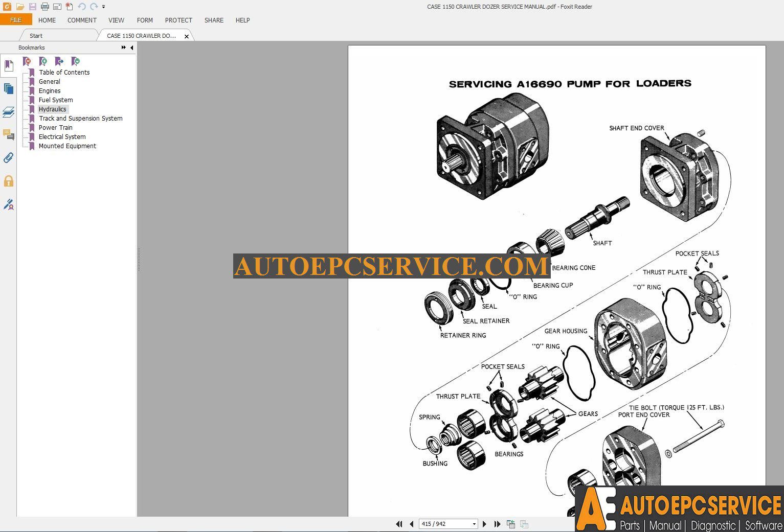
Task: Select the Electrical System bookmark
Action: click(x=62, y=137)
